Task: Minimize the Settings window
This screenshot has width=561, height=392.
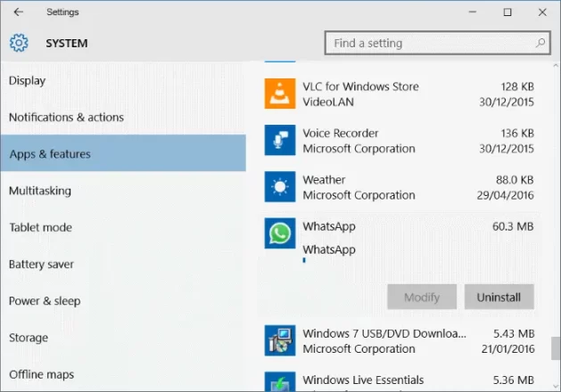Action: click(x=473, y=12)
